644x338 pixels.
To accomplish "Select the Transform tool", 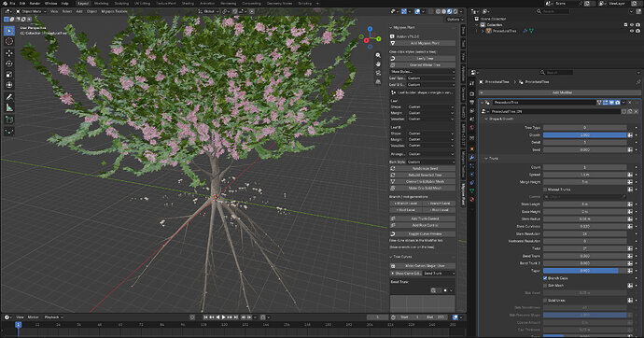I will [x=9, y=85].
